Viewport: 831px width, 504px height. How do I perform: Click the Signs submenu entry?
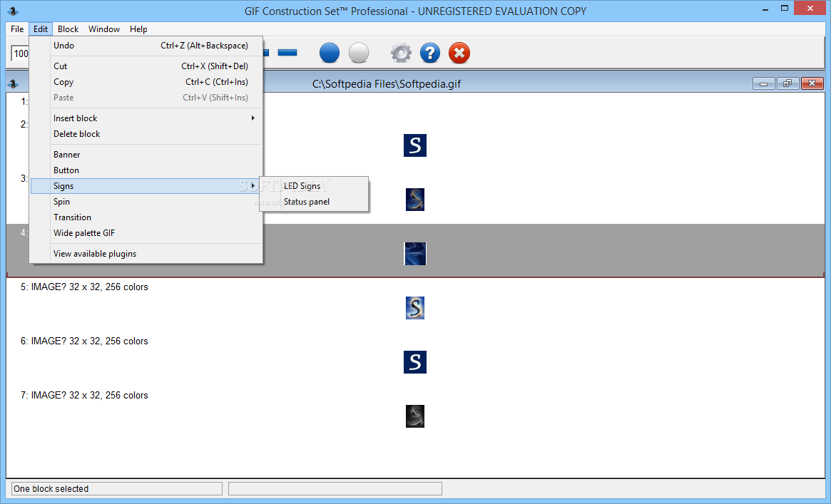tap(146, 186)
